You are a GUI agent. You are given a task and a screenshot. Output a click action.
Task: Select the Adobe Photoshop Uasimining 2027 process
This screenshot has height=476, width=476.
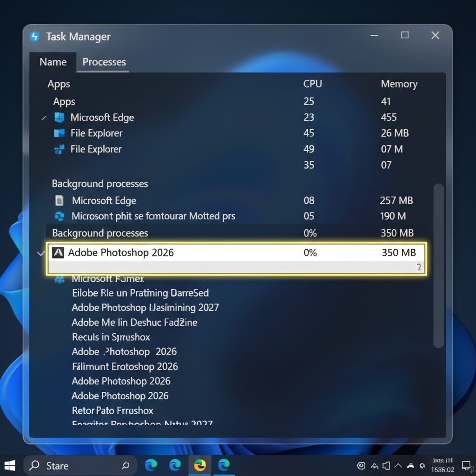pyautogui.click(x=145, y=308)
